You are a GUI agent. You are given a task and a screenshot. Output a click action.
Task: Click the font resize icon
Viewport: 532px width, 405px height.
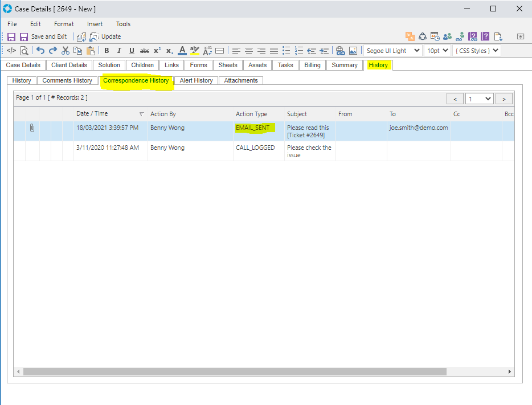pos(207,51)
